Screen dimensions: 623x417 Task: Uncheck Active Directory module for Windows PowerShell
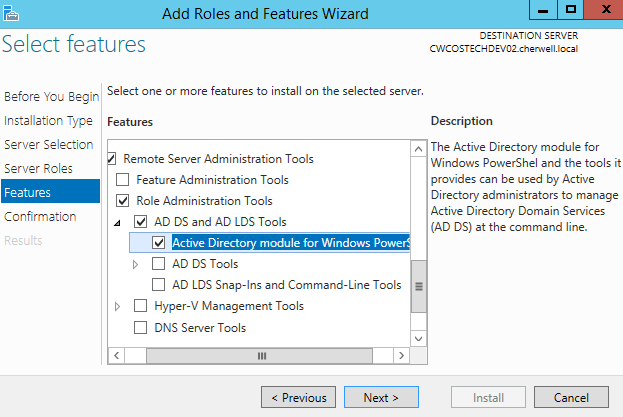click(x=159, y=243)
